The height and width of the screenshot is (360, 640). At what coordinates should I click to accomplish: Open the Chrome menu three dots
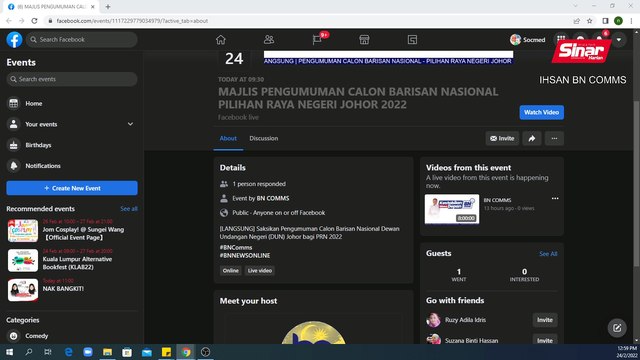pyautogui.click(x=632, y=21)
